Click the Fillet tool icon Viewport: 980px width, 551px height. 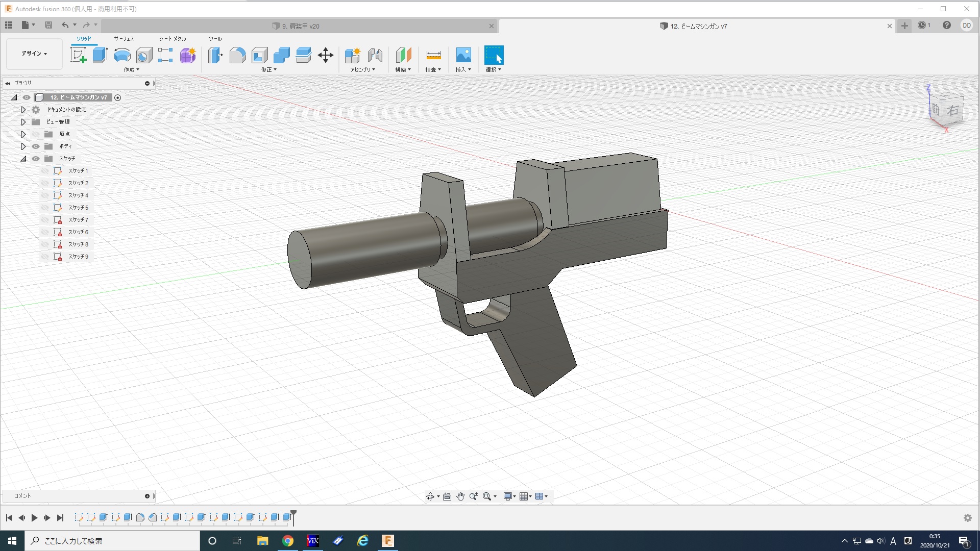point(237,55)
